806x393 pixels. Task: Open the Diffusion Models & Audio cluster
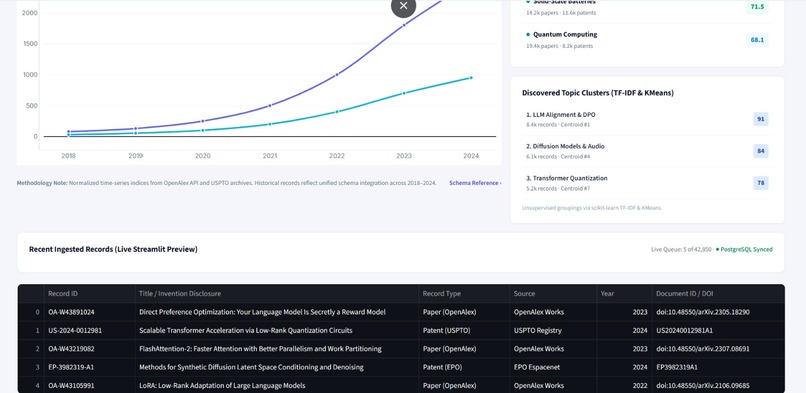point(647,151)
